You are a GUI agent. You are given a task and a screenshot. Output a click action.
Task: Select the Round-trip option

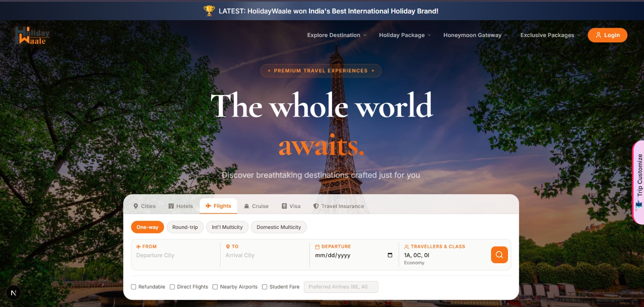coord(185,227)
